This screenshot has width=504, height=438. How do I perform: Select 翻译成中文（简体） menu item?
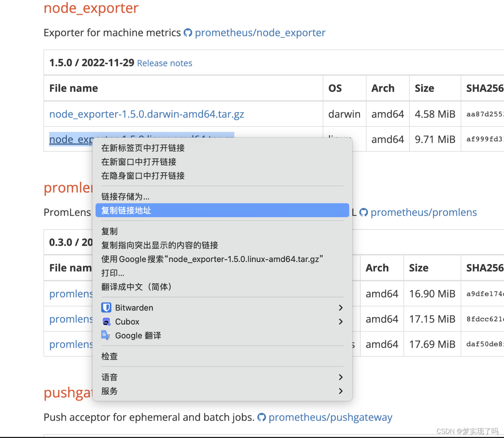tap(222, 287)
